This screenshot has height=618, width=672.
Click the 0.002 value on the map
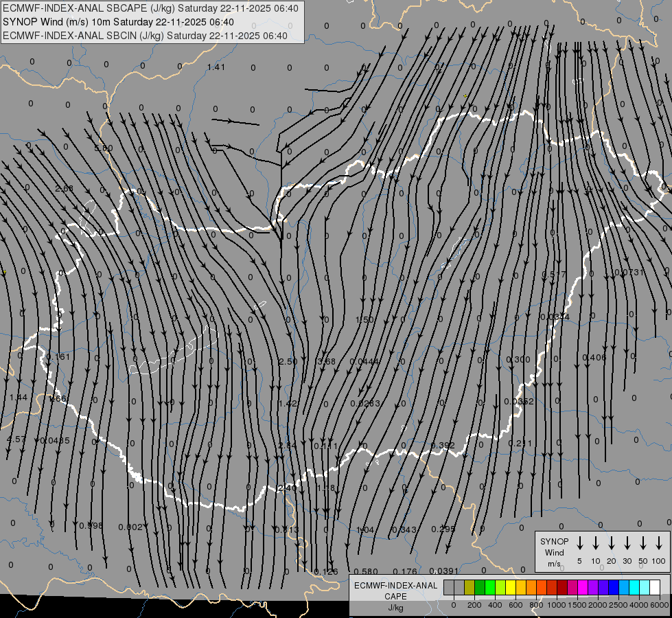pyautogui.click(x=130, y=527)
